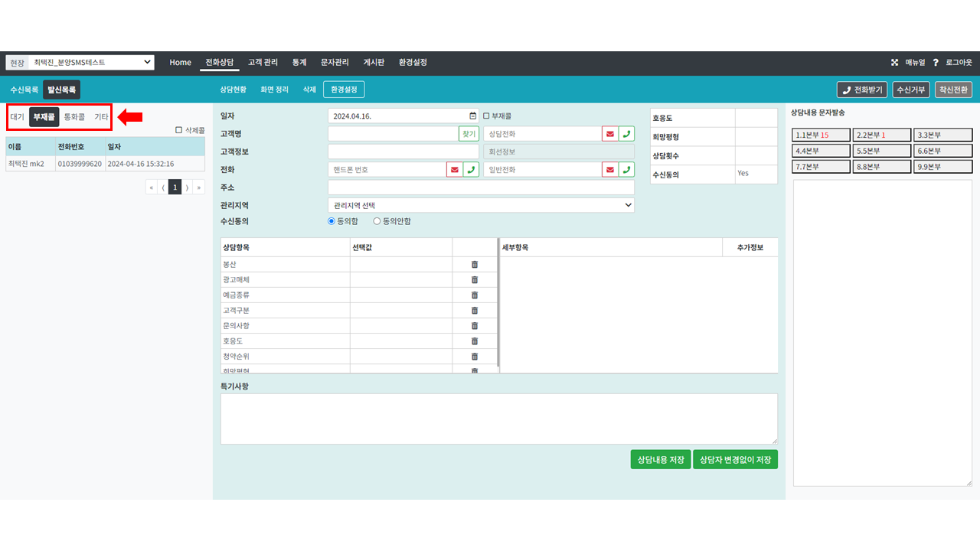
Task: Click the red envelope icon beside 일반전화
Action: (609, 170)
